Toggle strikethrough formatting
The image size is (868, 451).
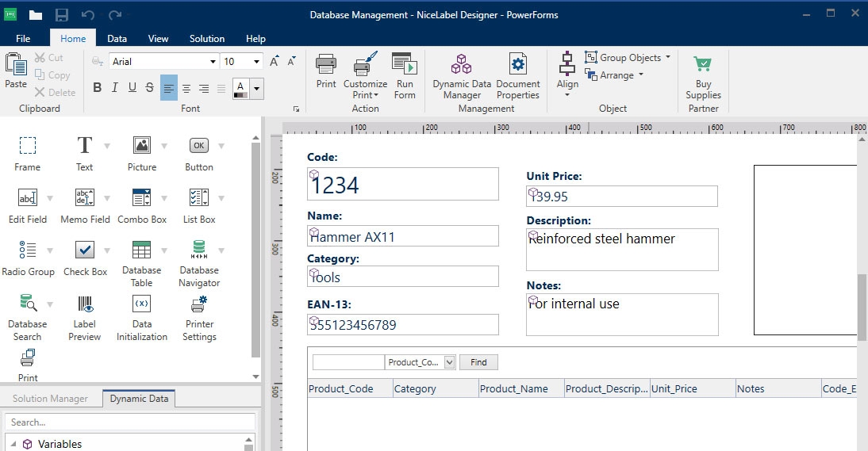(149, 87)
